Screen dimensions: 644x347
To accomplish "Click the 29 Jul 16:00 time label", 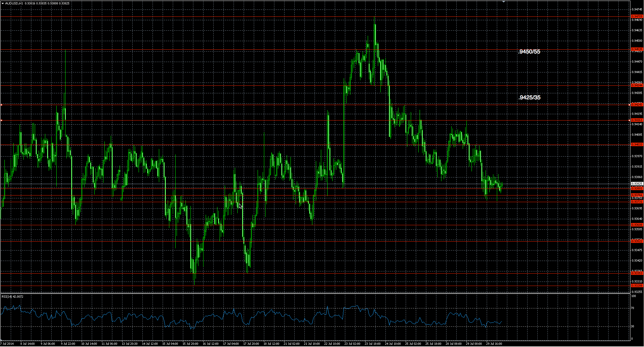I will [494, 344].
